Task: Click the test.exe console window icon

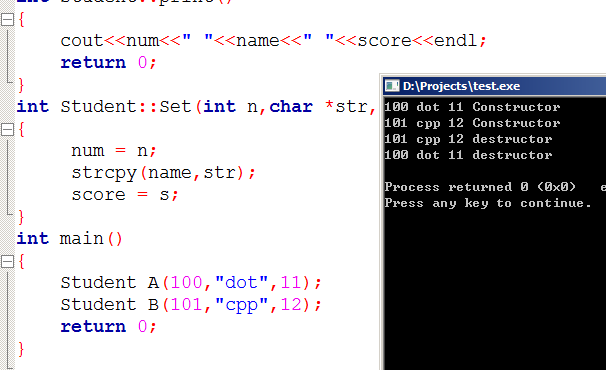Action: tap(392, 85)
